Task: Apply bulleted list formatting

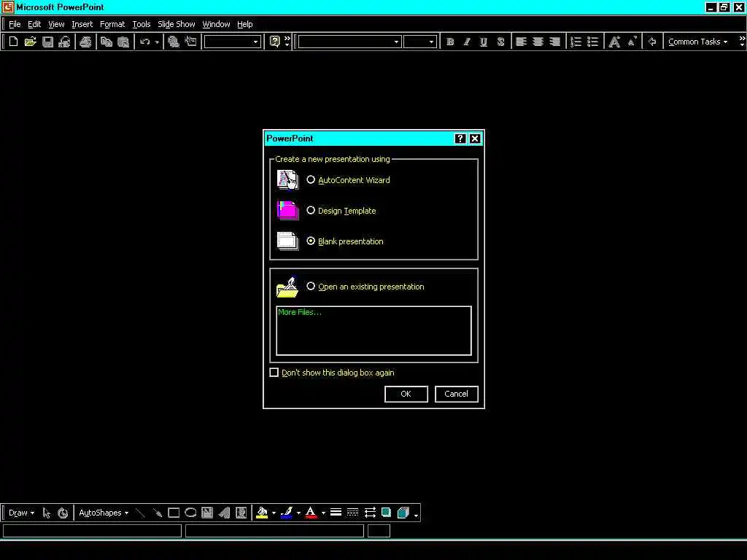Action: (592, 42)
